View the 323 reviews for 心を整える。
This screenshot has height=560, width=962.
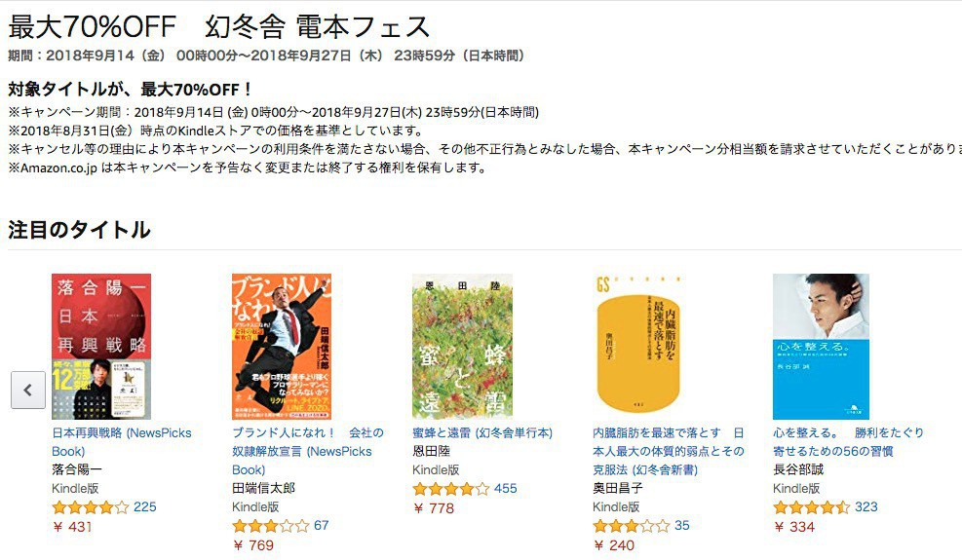pos(866,506)
